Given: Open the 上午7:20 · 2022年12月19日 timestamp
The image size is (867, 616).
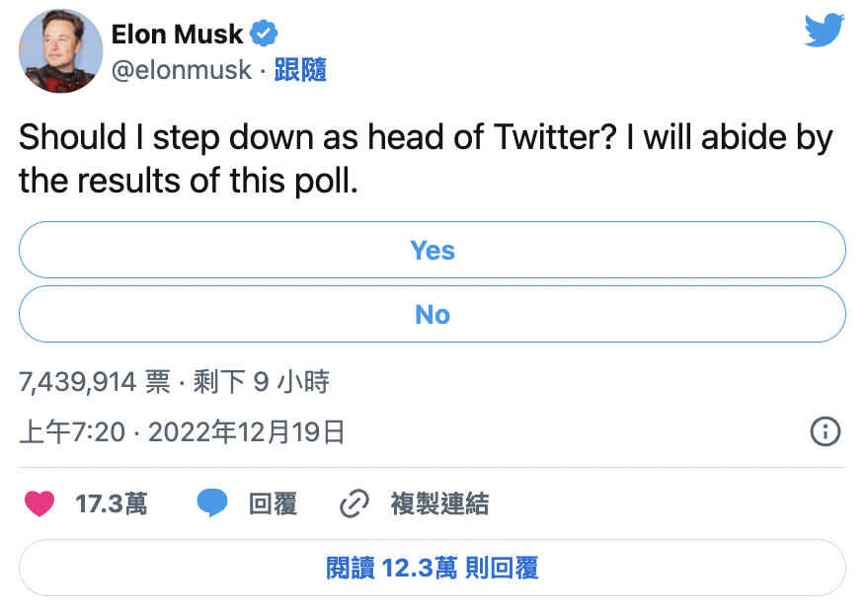Looking at the screenshot, I should [x=182, y=431].
